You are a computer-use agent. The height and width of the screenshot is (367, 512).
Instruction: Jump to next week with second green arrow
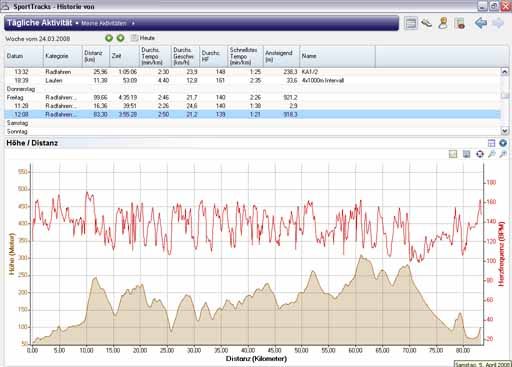pos(120,38)
